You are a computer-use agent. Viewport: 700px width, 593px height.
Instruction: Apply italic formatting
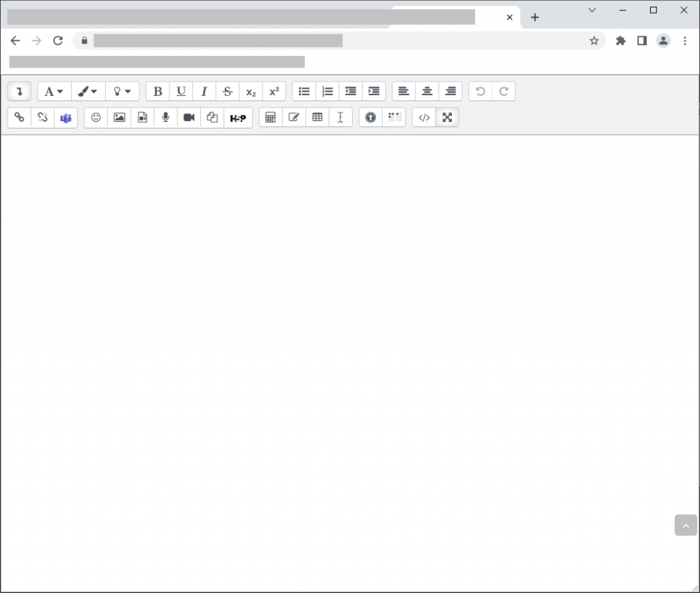[204, 92]
